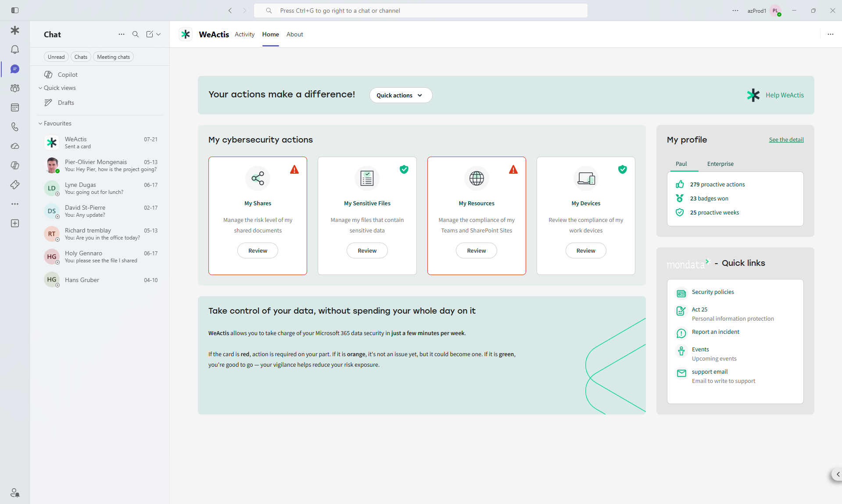This screenshot has height=504, width=842.
Task: Expand new chat options chevron
Action: [158, 34]
